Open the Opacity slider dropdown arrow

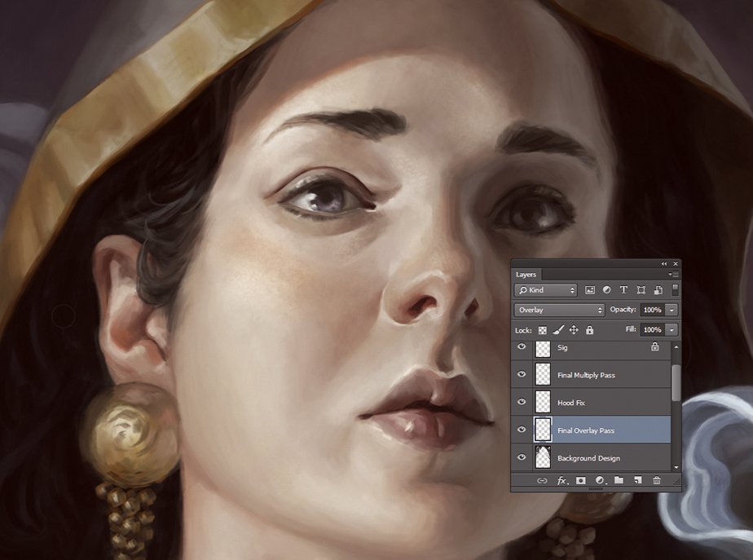click(672, 310)
